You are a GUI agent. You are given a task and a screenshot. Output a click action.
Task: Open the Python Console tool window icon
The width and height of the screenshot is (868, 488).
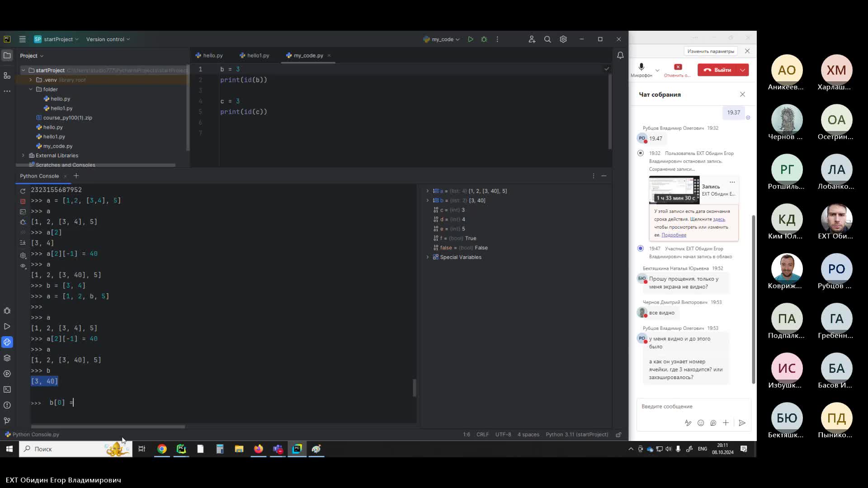pos(7,342)
